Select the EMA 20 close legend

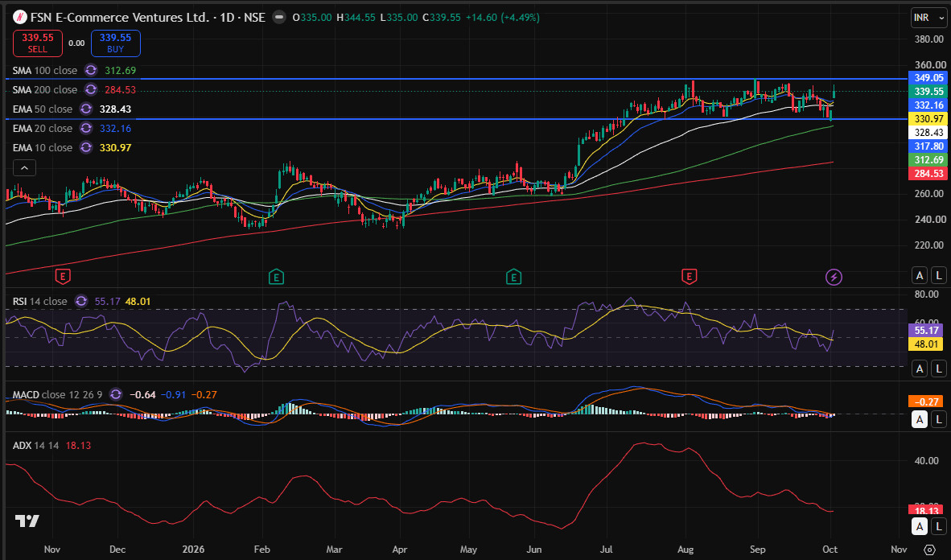[x=43, y=129]
